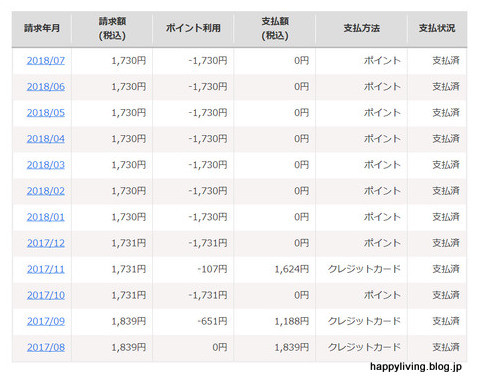Screen dimensions: 478x386
Task: Click the 支払方法 column header
Action: 362,28
